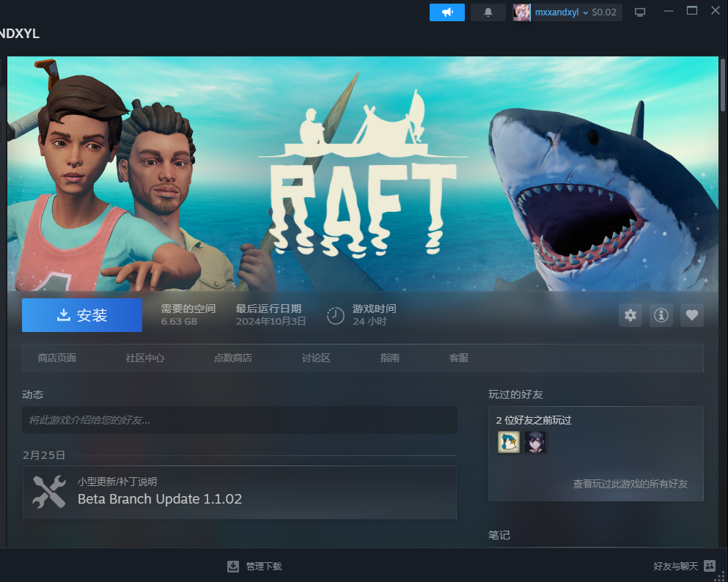Open the 指南 tab
728x582 pixels.
(389, 358)
